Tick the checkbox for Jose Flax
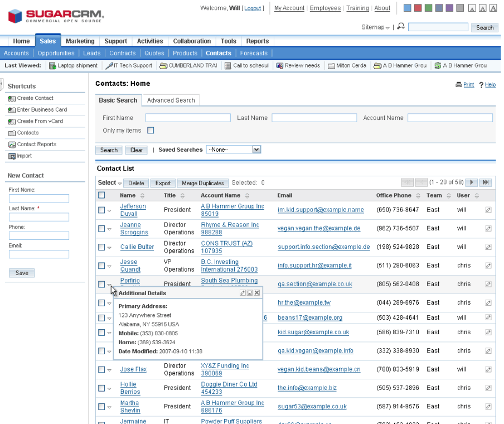This screenshot has height=424, width=504. coord(101,370)
